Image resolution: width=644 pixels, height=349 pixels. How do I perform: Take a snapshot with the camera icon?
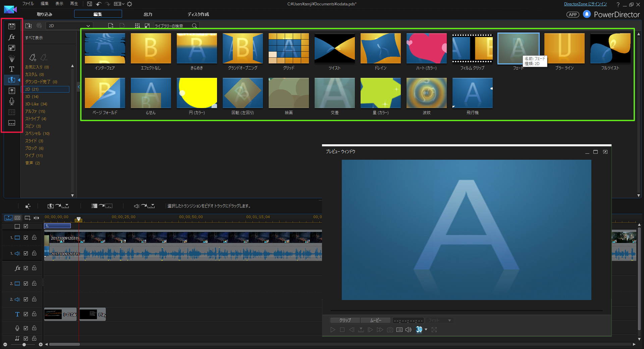click(390, 330)
